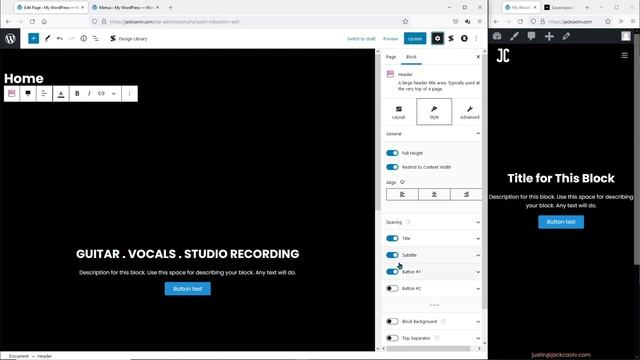Click the Update button
This screenshot has width=640, height=360.
point(415,38)
